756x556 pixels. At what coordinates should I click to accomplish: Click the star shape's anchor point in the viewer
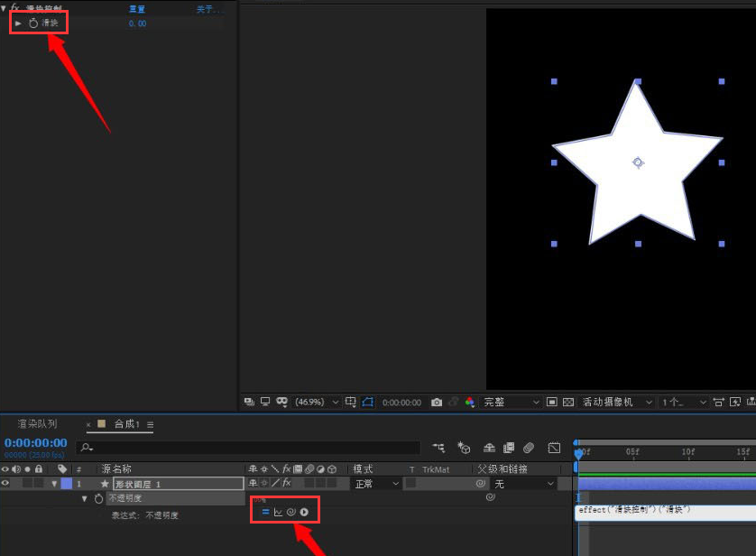click(638, 162)
